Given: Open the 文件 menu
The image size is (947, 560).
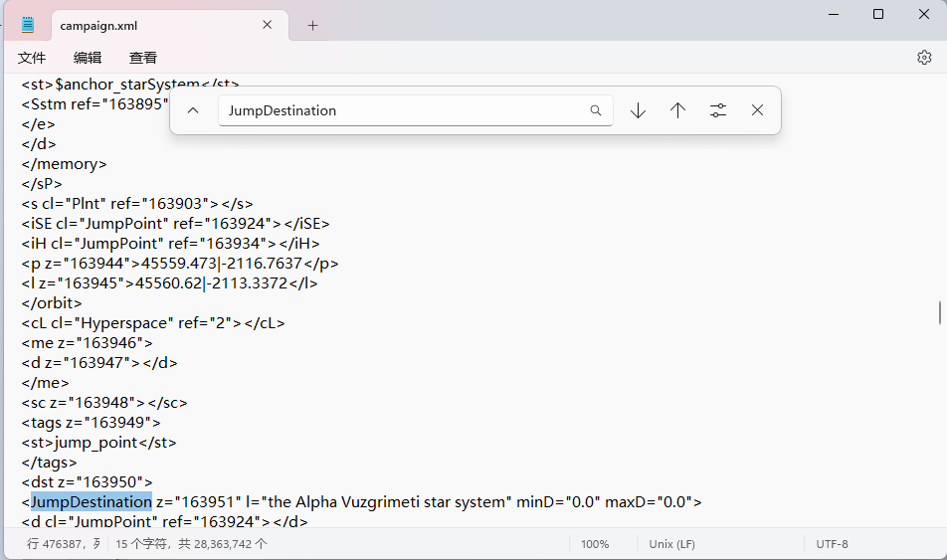Looking at the screenshot, I should 32,58.
